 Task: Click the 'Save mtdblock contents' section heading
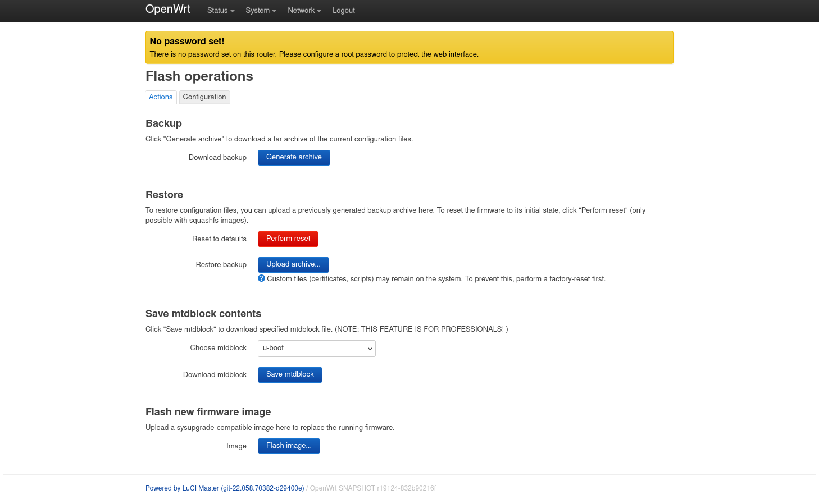[x=203, y=314]
